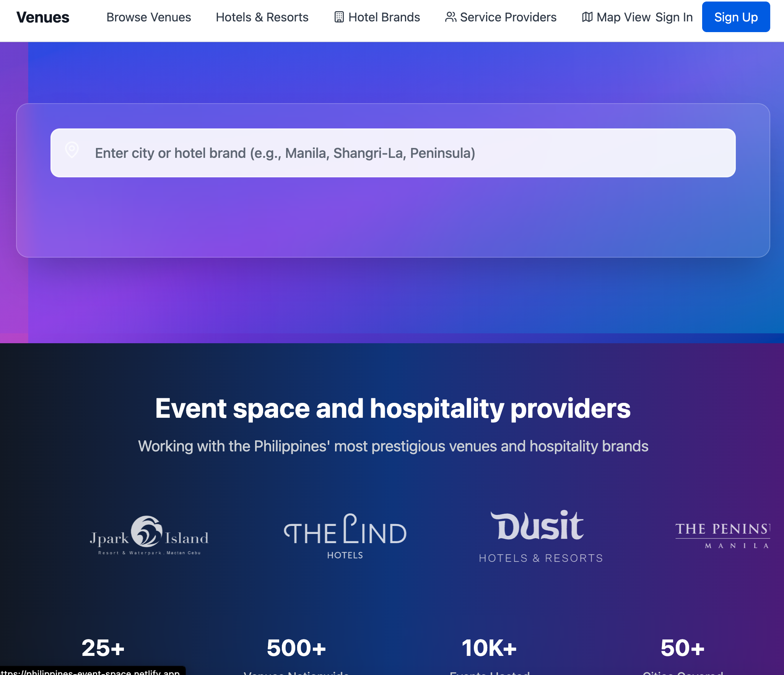Go to Browse Venues page
Screen dimensions: 784x675
pos(148,17)
